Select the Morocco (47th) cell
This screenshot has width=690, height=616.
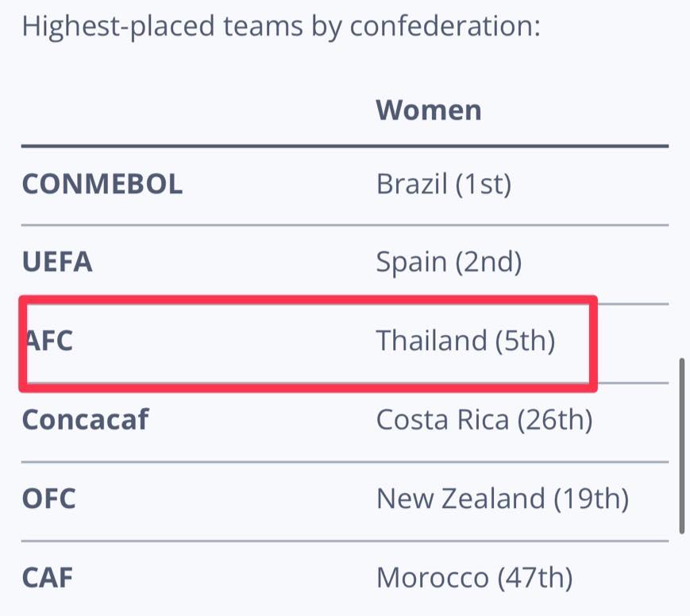pyautogui.click(x=474, y=578)
